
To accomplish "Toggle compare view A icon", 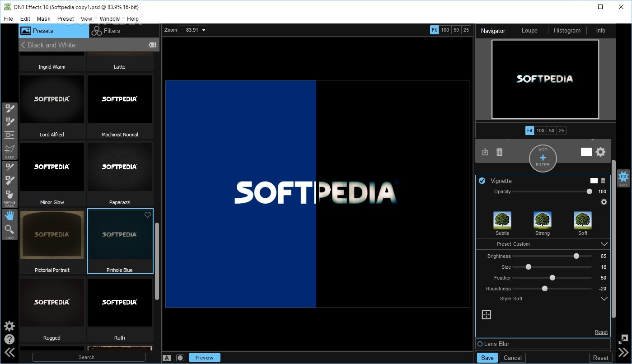I will 167,358.
